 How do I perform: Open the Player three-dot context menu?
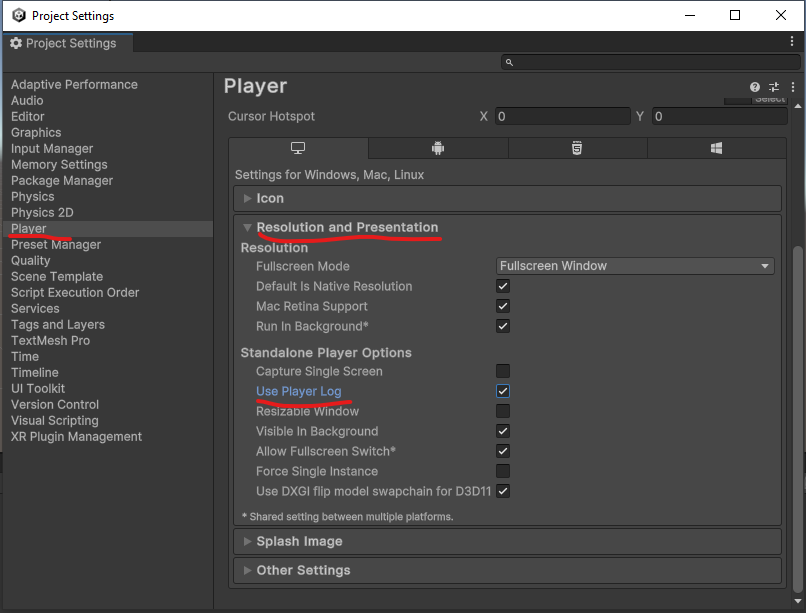(789, 87)
